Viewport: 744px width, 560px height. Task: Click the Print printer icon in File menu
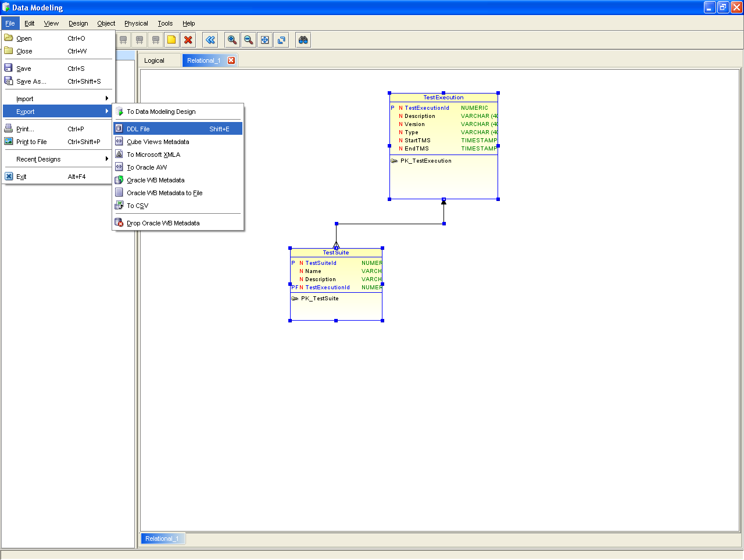pos(9,128)
